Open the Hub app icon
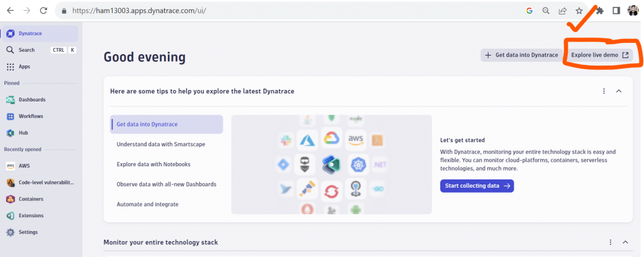This screenshot has width=644, height=257. [10, 133]
